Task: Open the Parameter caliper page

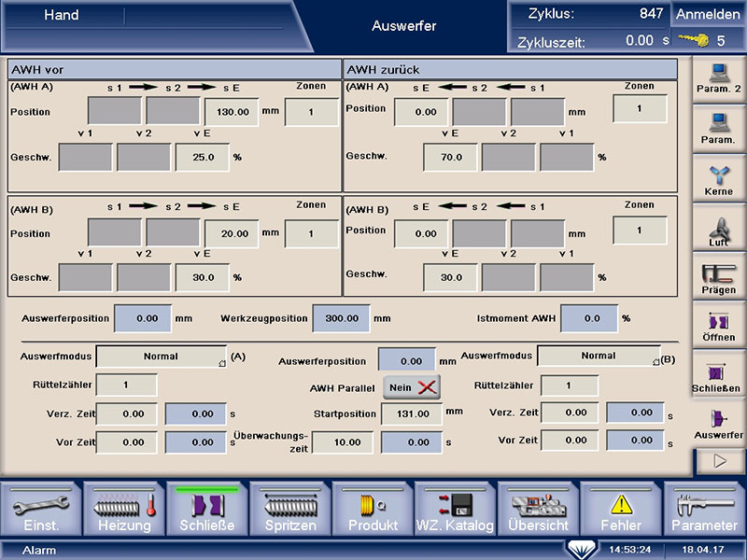Action: (x=705, y=510)
